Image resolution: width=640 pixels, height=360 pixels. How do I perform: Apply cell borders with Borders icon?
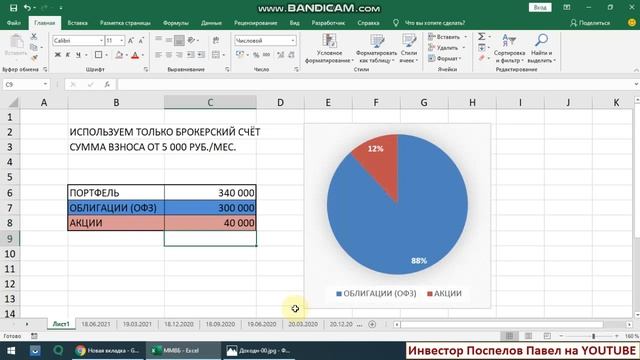click(98, 55)
